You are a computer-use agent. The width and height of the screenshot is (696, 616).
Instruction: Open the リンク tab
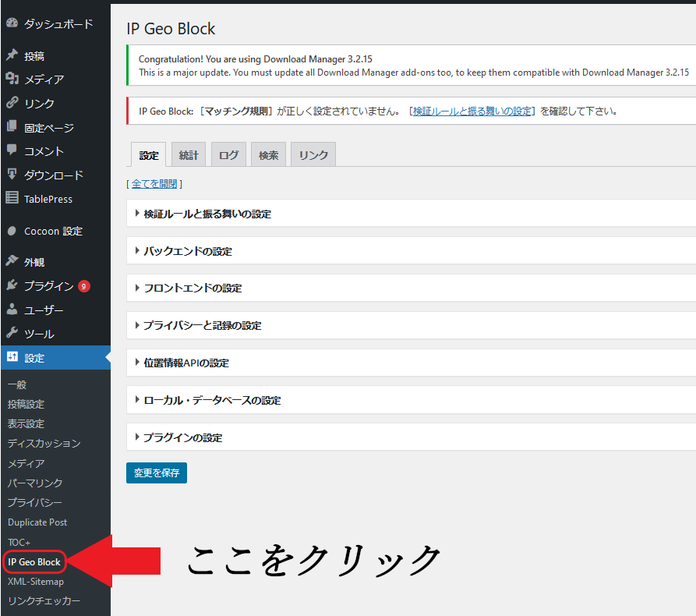coord(313,155)
